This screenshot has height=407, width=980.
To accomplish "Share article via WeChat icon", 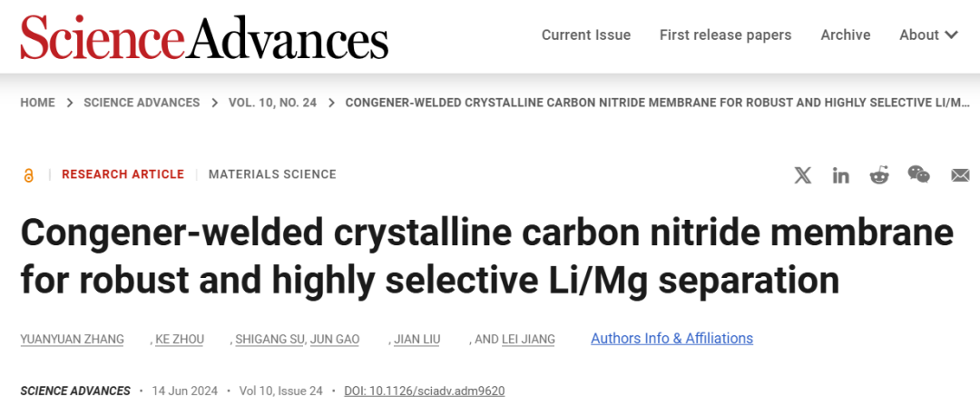I will [x=918, y=174].
